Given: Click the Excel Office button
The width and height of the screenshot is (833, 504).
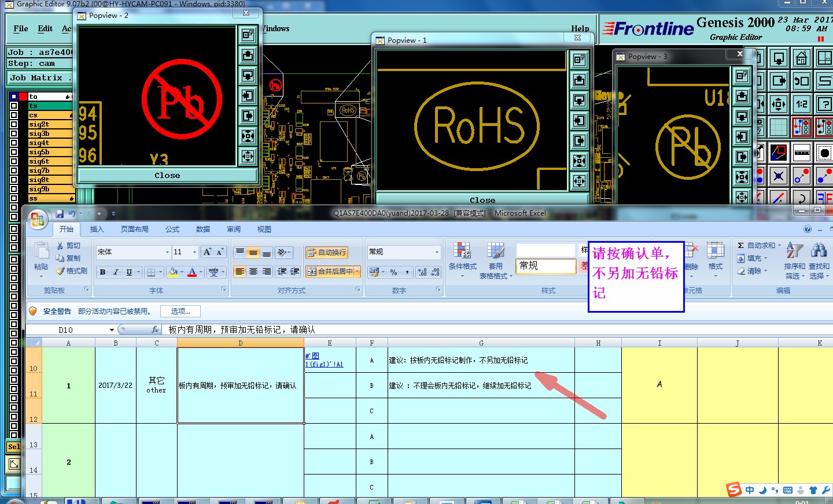Looking at the screenshot, I should pyautogui.click(x=38, y=219).
